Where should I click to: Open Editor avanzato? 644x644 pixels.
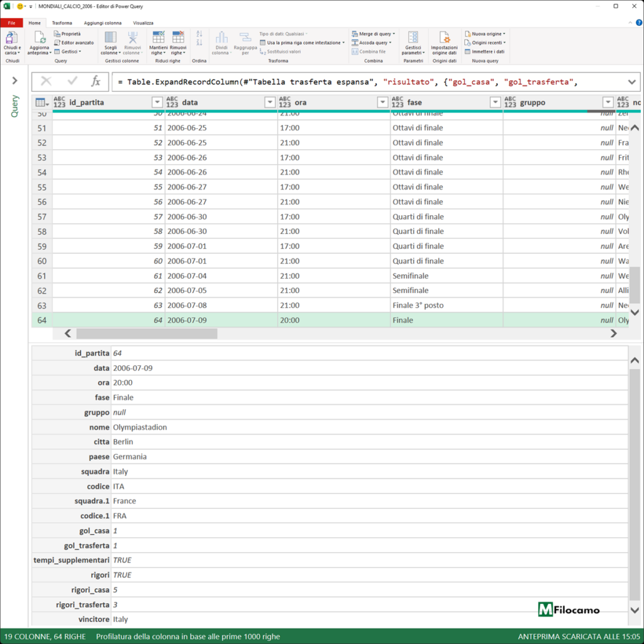point(74,43)
